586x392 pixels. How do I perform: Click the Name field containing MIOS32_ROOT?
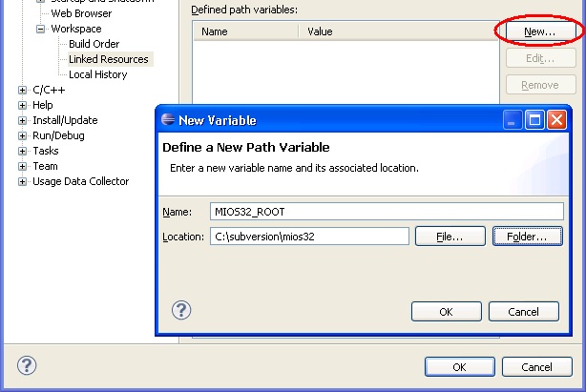[387, 212]
